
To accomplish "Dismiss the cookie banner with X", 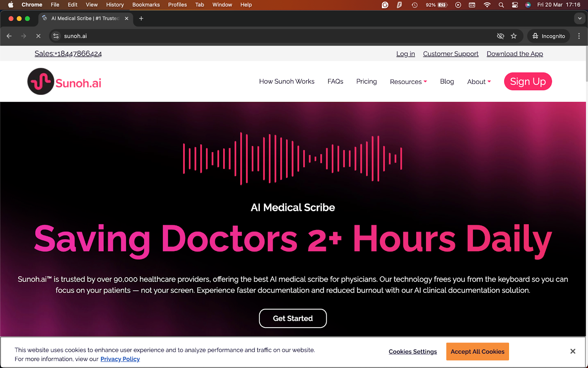I will [573, 351].
